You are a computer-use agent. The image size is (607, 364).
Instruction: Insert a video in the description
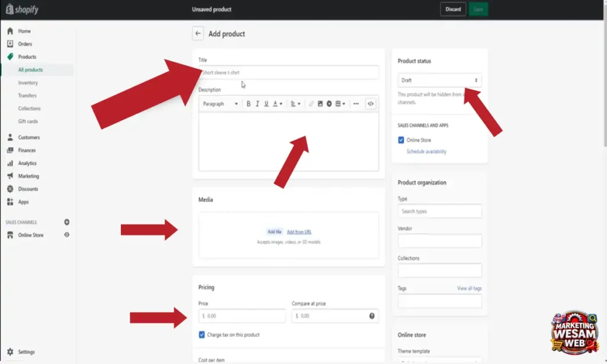click(x=329, y=104)
